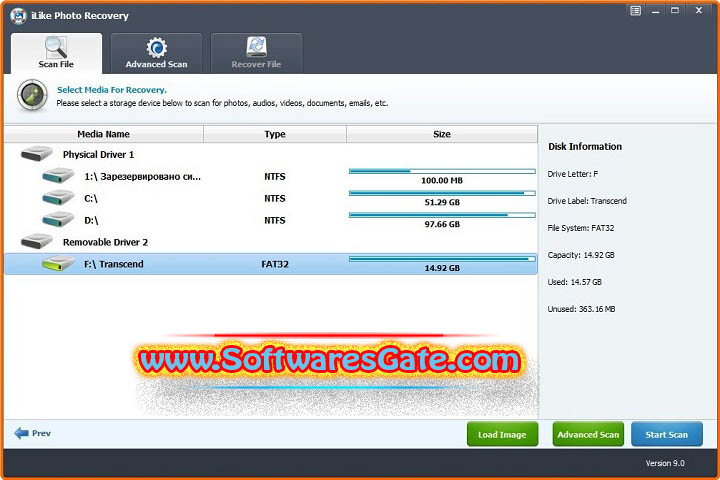Click the Removable Driver 2 disk icon
This screenshot has width=720, height=480.
pos(37,241)
